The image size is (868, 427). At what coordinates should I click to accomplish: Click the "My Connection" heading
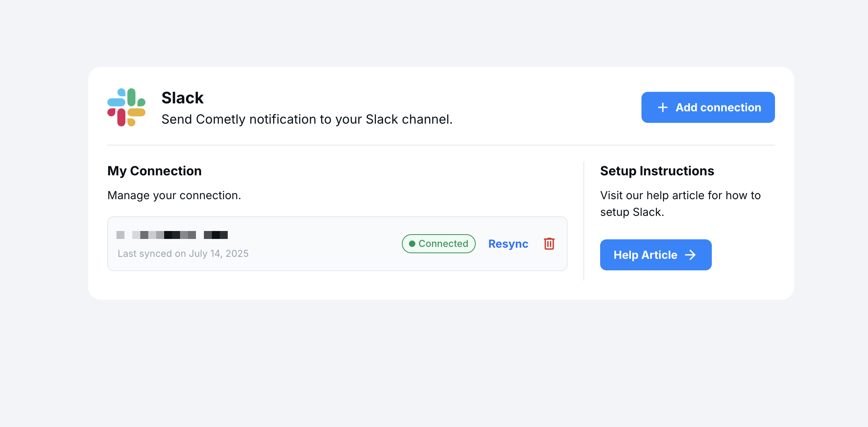[x=155, y=171]
